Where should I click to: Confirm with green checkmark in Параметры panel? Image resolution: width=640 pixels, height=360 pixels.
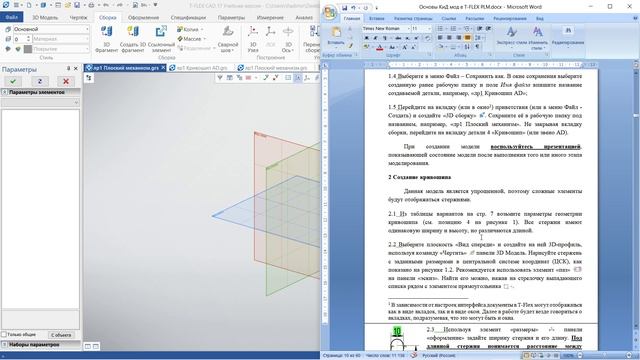[13, 81]
